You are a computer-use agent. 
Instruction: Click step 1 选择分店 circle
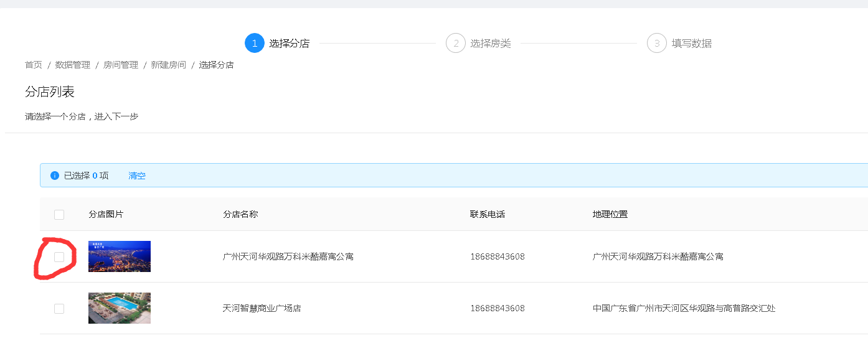255,43
